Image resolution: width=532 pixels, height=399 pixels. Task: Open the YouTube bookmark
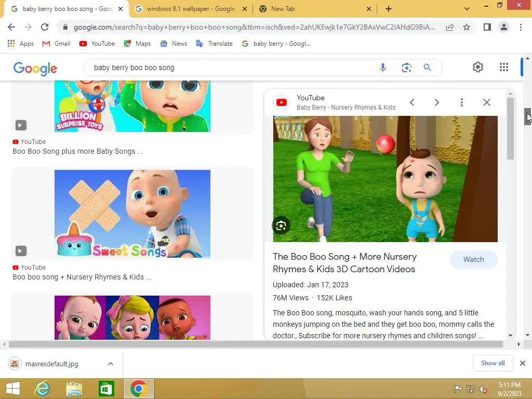97,44
